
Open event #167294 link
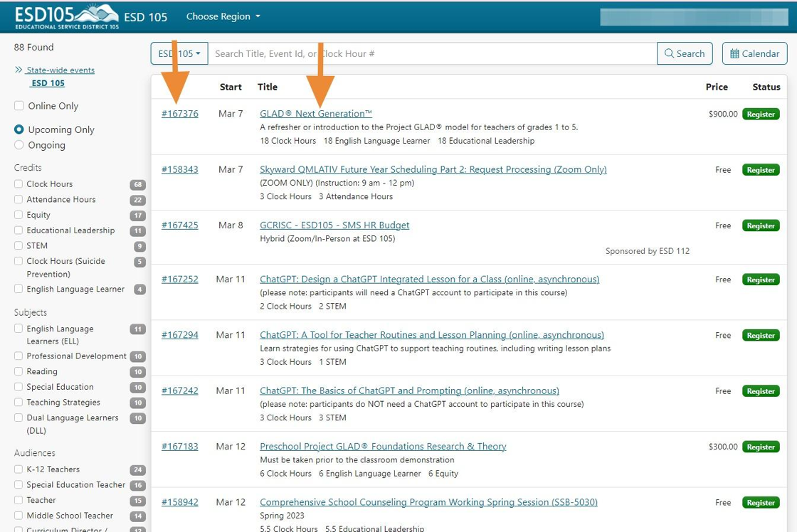click(x=180, y=335)
